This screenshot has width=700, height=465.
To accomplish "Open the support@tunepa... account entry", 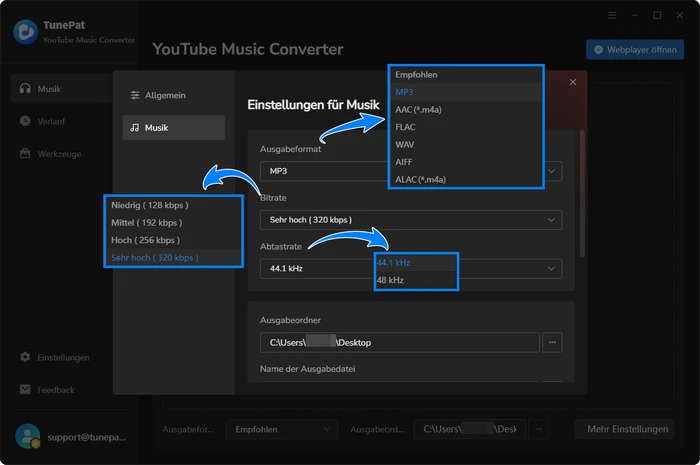I will point(87,437).
